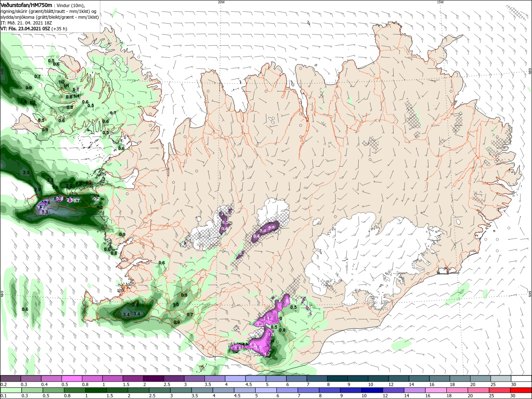
Task: Click the 'Vindur (10m)' text in the header
Action: pos(70,5)
